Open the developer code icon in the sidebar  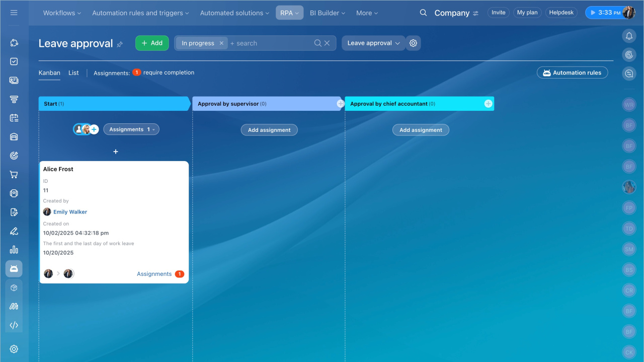[14, 325]
